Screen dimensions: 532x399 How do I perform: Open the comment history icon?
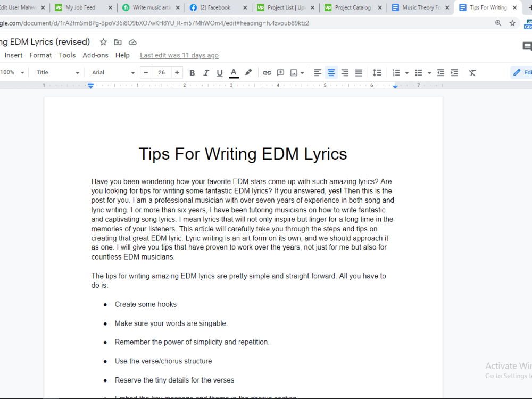point(527,46)
